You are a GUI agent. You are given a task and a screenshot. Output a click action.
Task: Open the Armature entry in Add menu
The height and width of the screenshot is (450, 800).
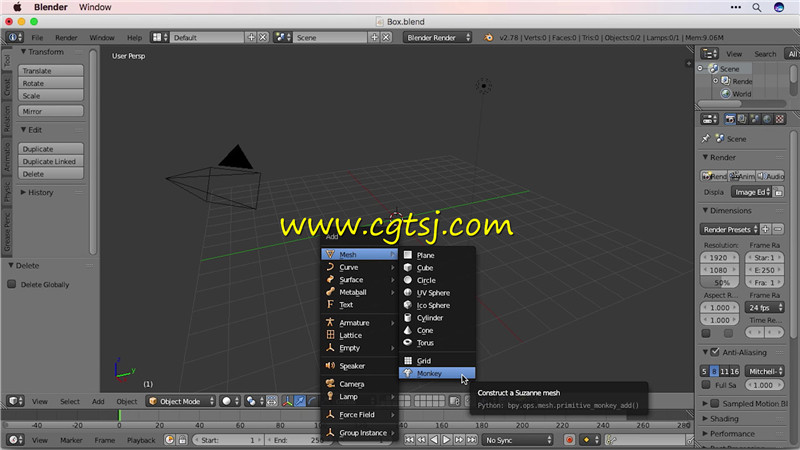[359, 322]
